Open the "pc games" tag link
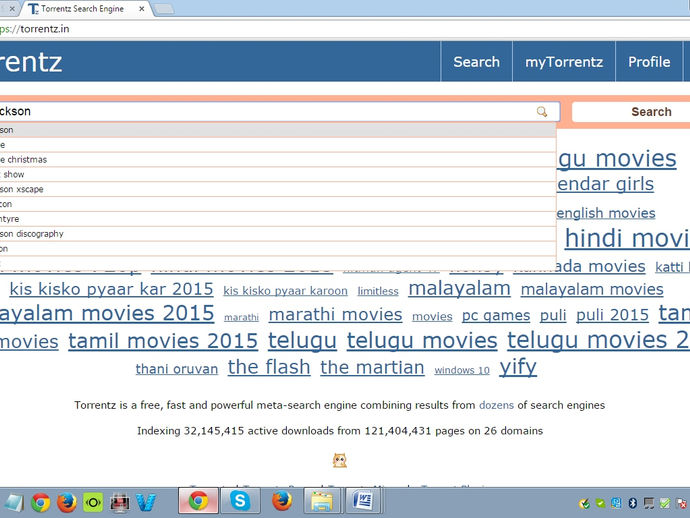This screenshot has width=690, height=518. [x=496, y=316]
